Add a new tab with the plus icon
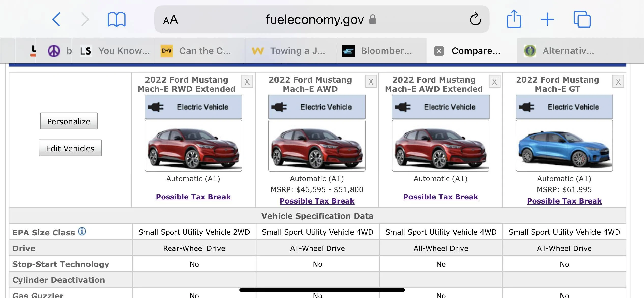The image size is (644, 298). tap(547, 19)
